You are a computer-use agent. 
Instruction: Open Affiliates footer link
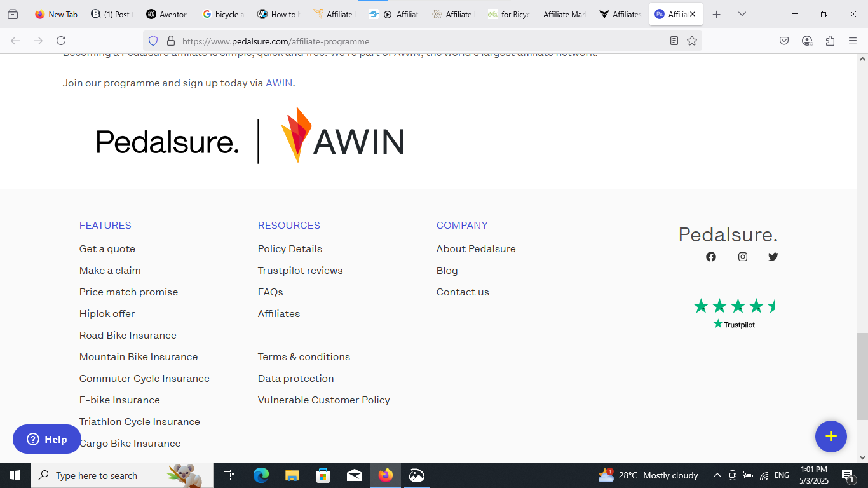coord(279,314)
